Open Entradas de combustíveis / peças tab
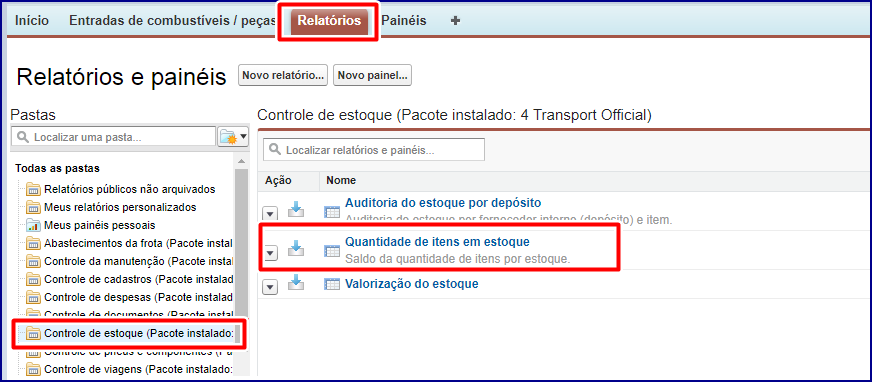Image resolution: width=872 pixels, height=382 pixels. (x=172, y=21)
